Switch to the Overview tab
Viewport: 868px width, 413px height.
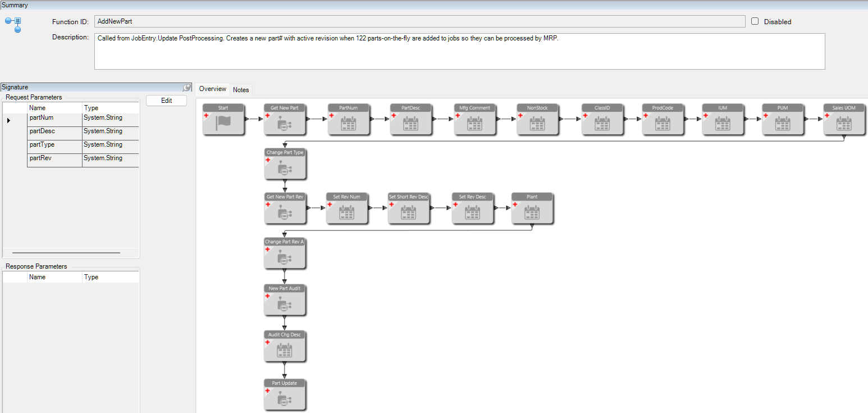click(213, 89)
